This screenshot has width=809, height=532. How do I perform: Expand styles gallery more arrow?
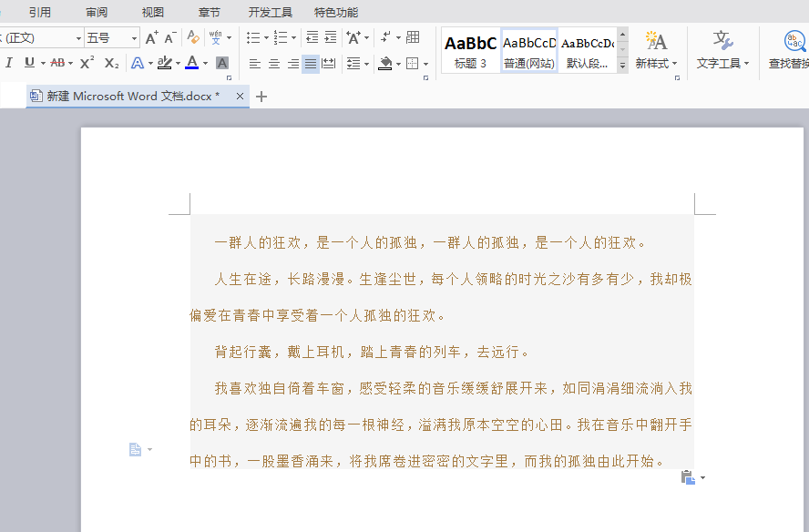point(623,66)
